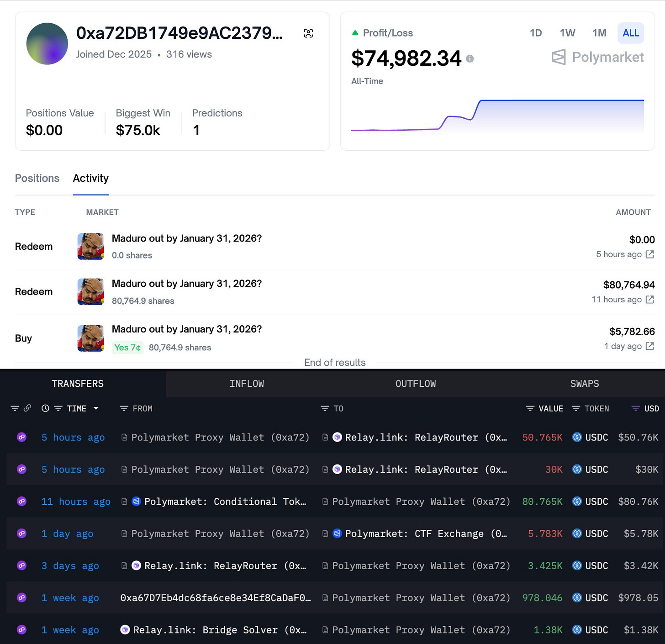Open Polymarket: Conditional Tok… sender

coord(225,501)
